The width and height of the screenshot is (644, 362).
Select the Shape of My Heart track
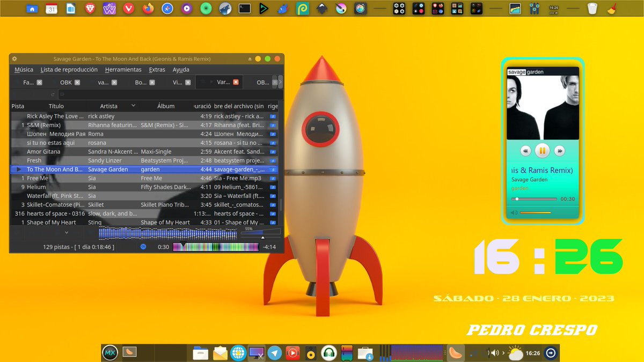(144, 222)
